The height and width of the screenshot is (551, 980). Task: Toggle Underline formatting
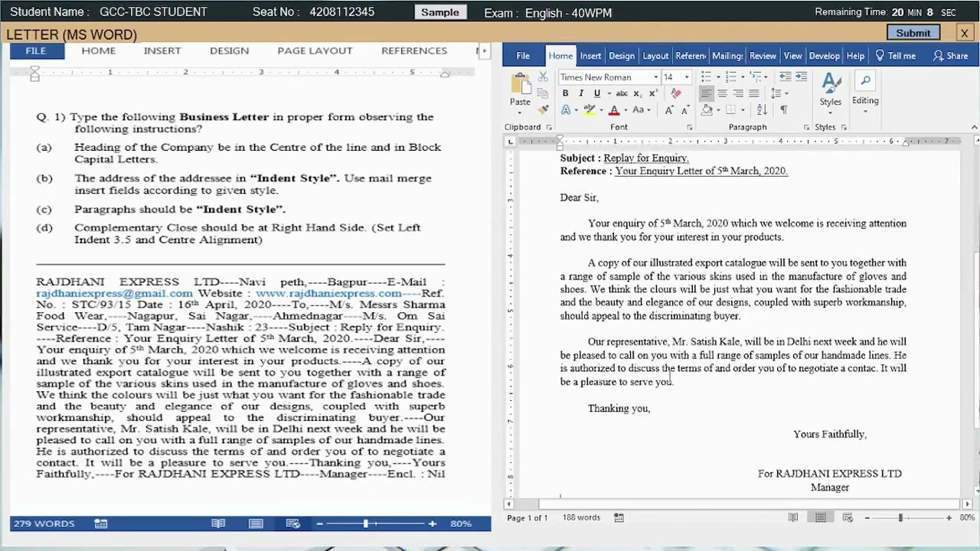[x=597, y=93]
